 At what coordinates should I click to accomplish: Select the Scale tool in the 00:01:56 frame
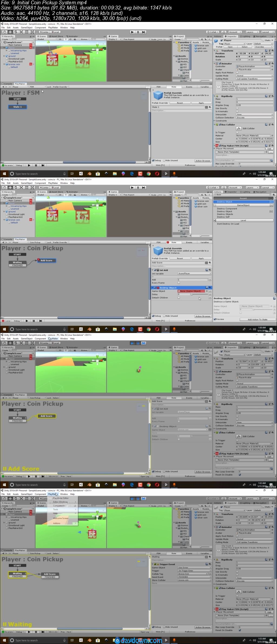tap(21, 32)
